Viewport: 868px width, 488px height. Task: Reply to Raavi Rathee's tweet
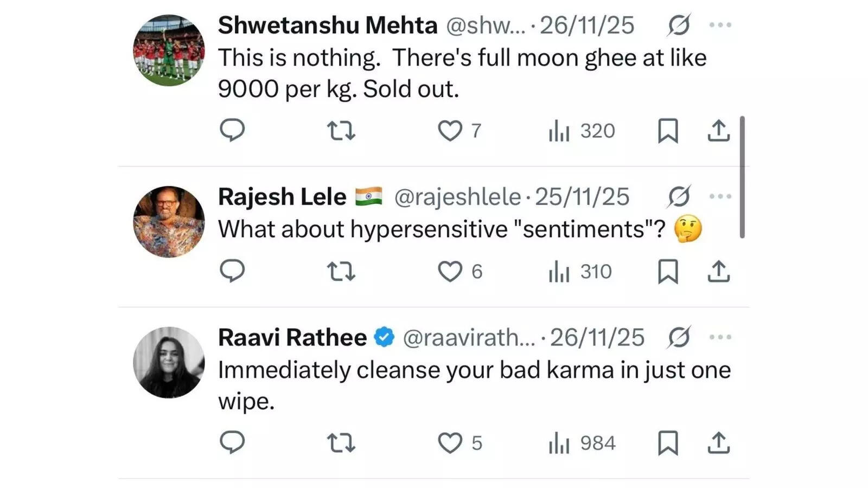coord(232,442)
